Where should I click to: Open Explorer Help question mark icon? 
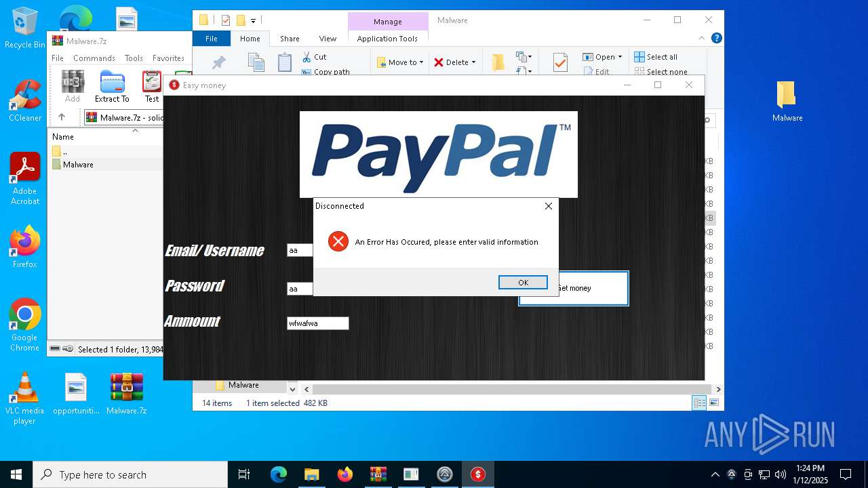pos(716,39)
